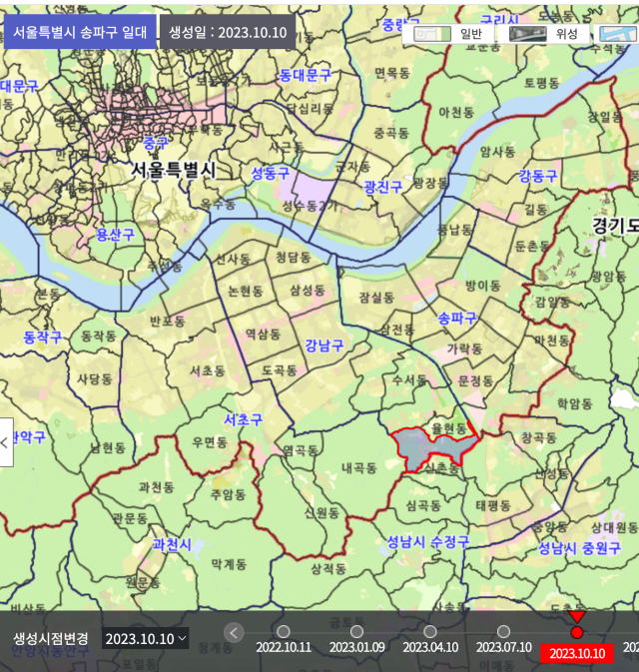Switch map to 위성 (satellite) view
The image size is (639, 672).
[x=544, y=33]
